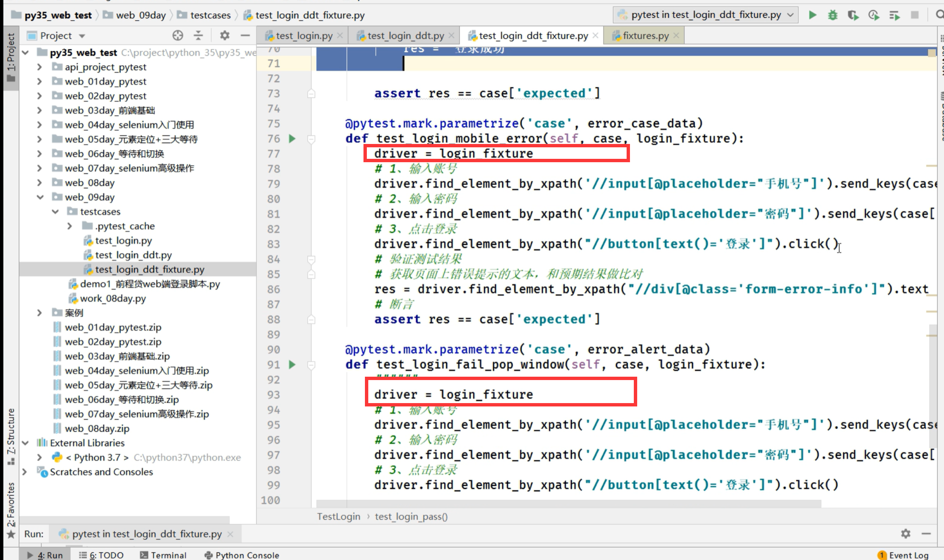Click Run with Coverage icon

point(853,15)
